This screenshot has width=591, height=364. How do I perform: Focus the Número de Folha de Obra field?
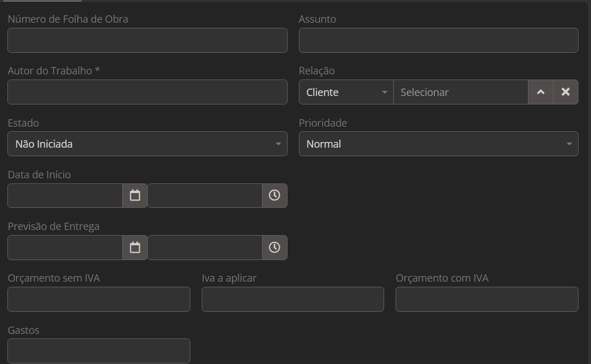coord(147,40)
